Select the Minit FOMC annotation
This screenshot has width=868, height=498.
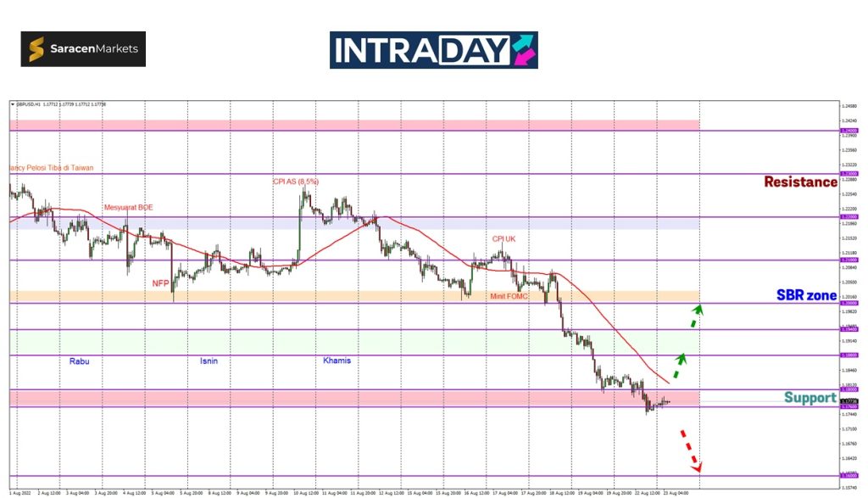(510, 296)
